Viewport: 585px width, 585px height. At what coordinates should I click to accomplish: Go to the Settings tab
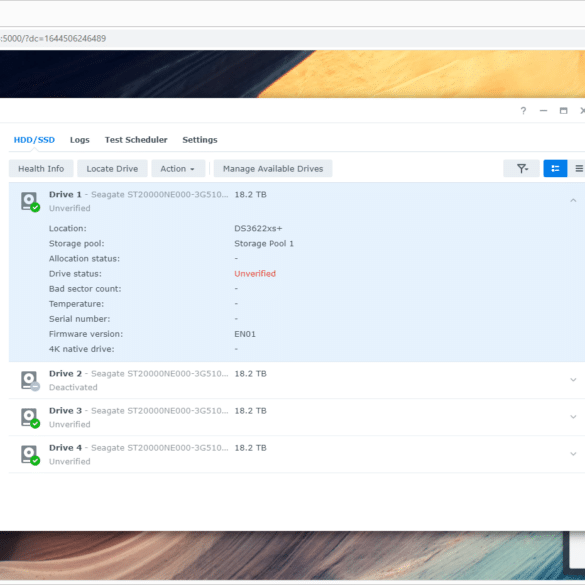coord(200,140)
